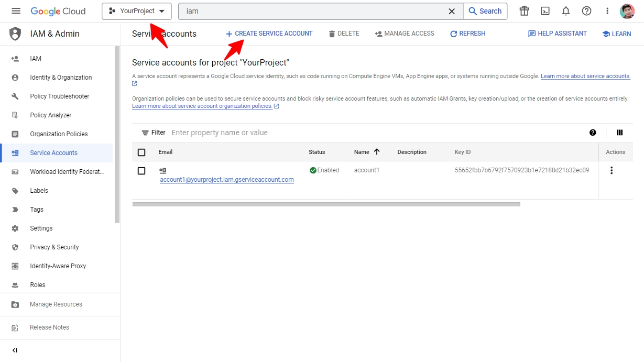Open Policy Troubleshooter in sidebar

(59, 96)
